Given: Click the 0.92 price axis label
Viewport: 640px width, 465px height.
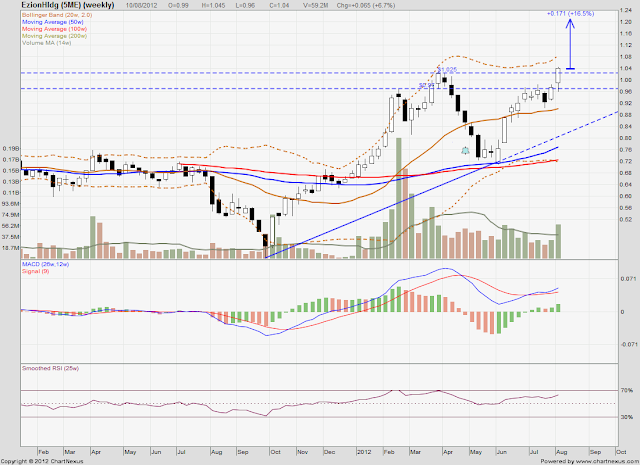Looking at the screenshot, I should pos(626,103).
